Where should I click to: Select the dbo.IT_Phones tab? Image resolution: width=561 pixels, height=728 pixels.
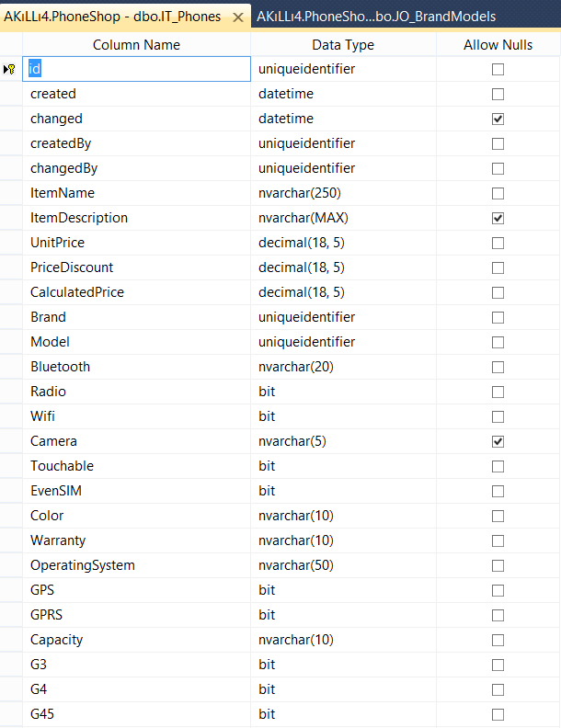click(x=113, y=17)
